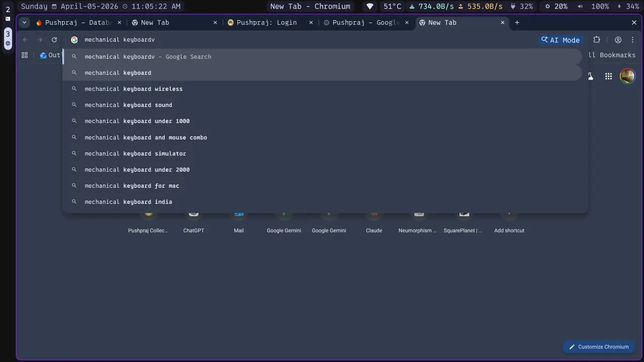This screenshot has height=362, width=644.
Task: Open the bookmarks bar apps grid icon
Action: [25, 55]
